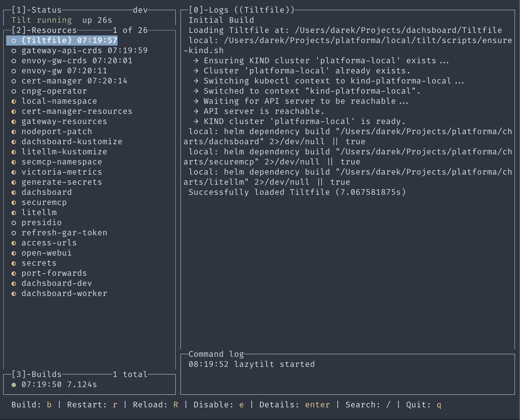Click the status circle next to presidio
The width and height of the screenshot is (520, 420).
14,223
